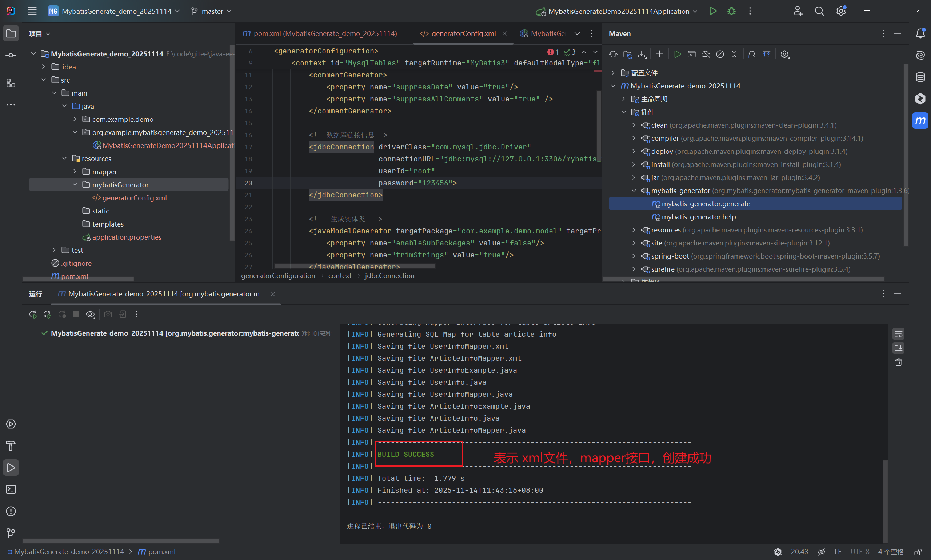Clear the console output with the trash icon
The width and height of the screenshot is (931, 560).
tap(899, 362)
